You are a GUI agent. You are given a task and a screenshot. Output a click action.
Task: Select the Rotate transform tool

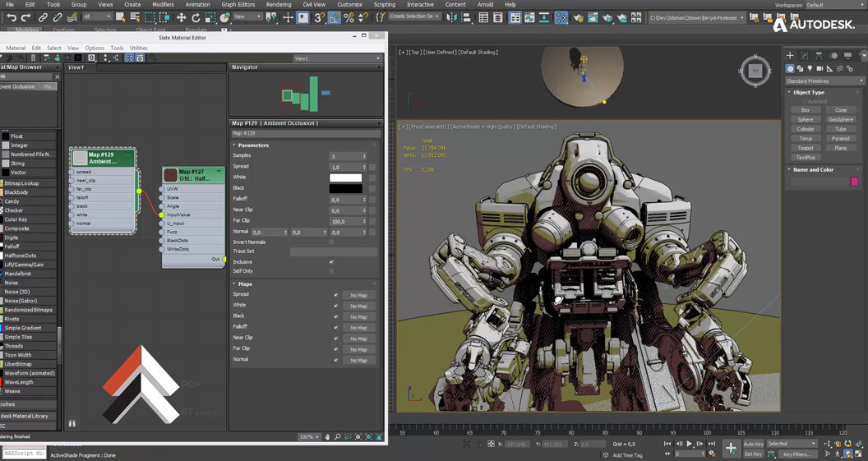tap(196, 17)
